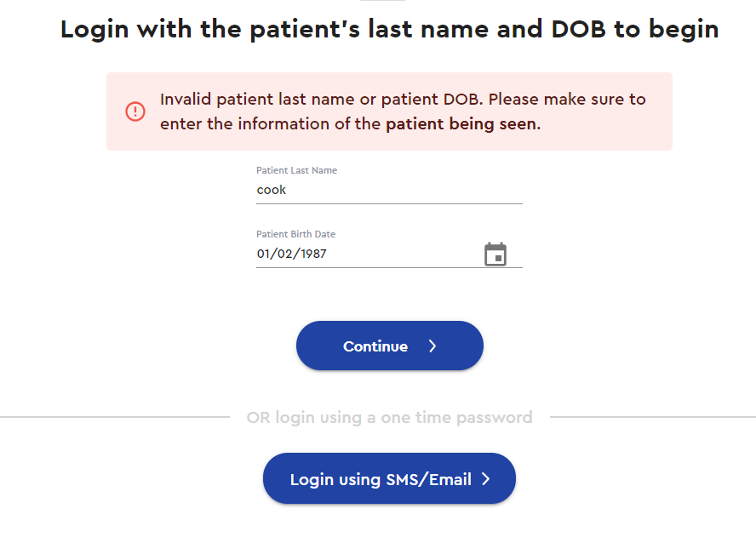The image size is (756, 560).
Task: Click the arrow on Login using SMS/Email
Action: coord(486,478)
